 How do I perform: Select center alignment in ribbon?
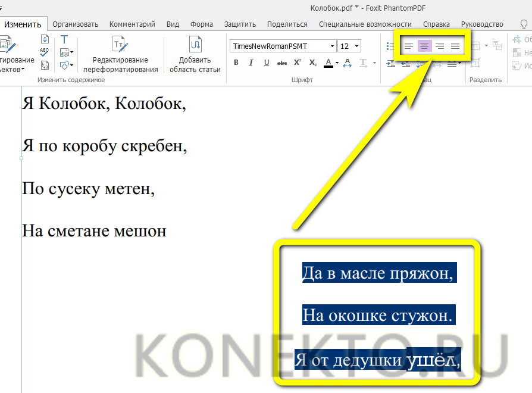[x=424, y=46]
